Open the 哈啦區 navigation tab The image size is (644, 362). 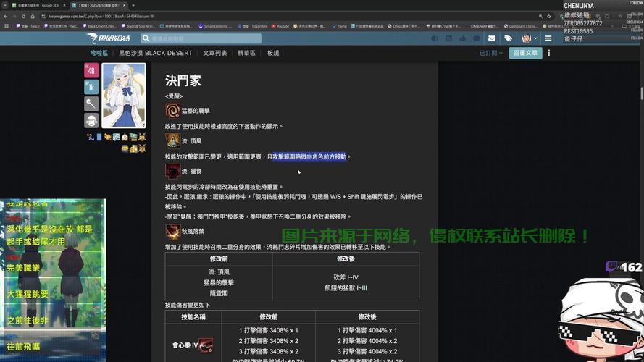coord(99,53)
